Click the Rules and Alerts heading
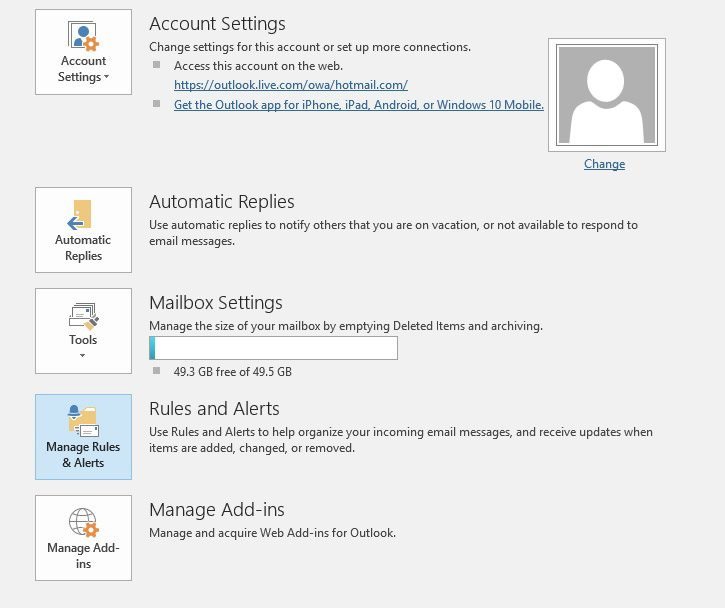The height and width of the screenshot is (608, 725). tap(215, 409)
